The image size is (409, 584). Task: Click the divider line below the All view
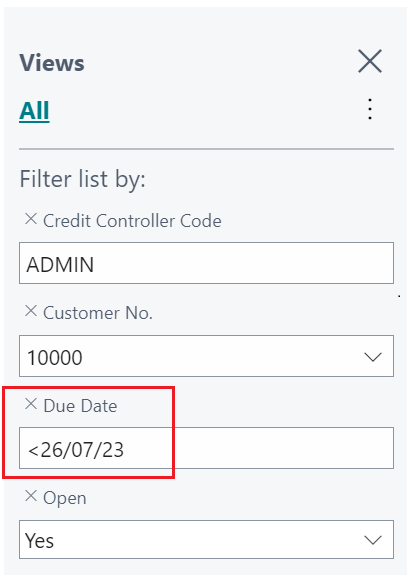pos(206,149)
